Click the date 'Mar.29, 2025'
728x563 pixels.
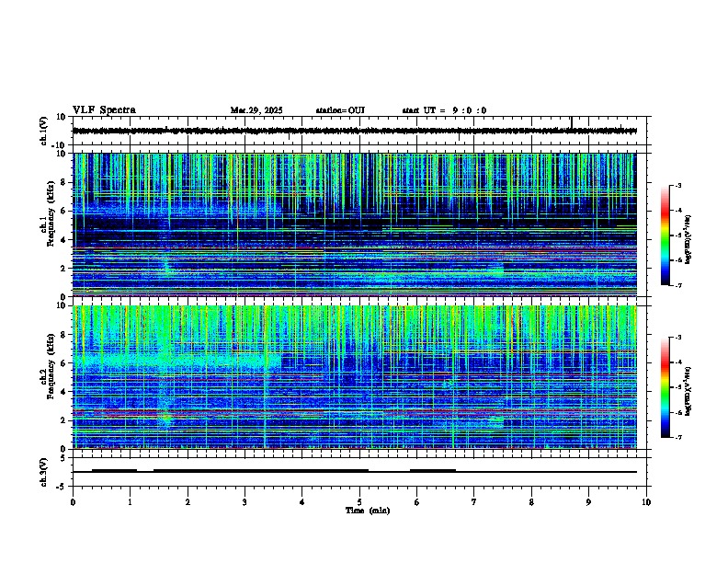point(256,110)
